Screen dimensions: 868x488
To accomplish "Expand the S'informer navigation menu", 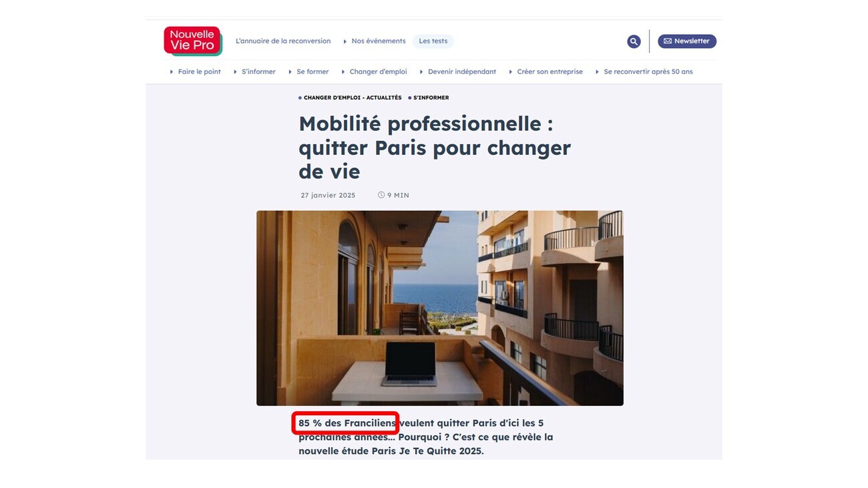I will (254, 71).
